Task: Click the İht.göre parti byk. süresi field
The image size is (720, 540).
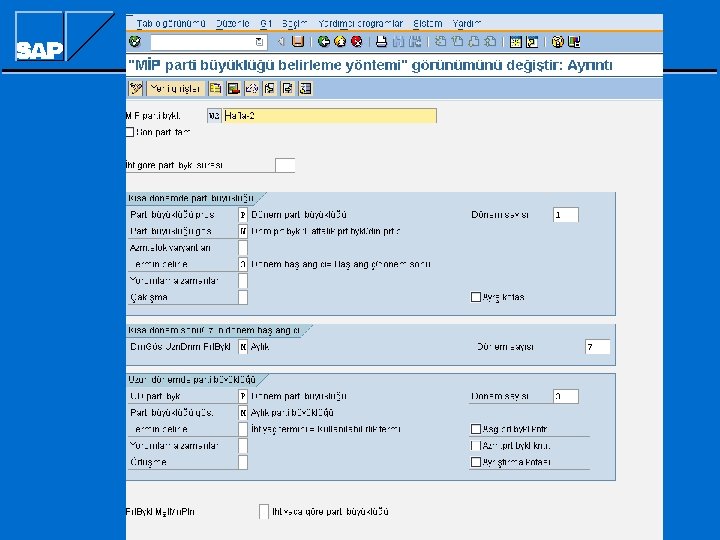Action: coord(285,165)
